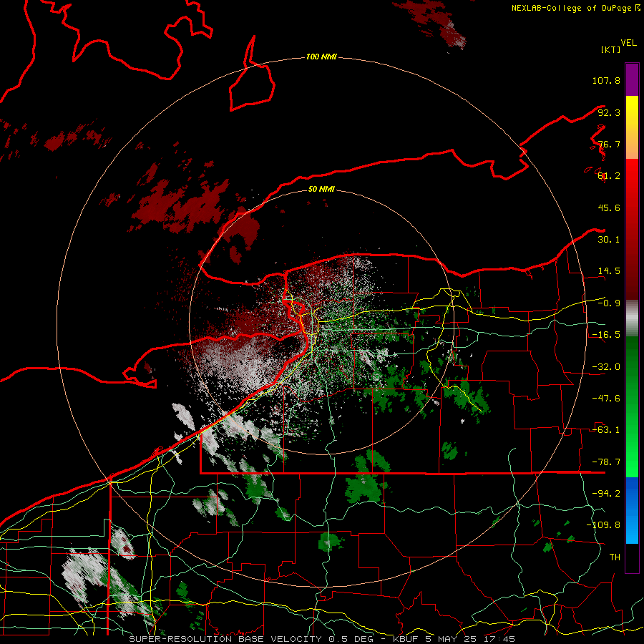Click the 107.8 velocity scale value

[606, 80]
